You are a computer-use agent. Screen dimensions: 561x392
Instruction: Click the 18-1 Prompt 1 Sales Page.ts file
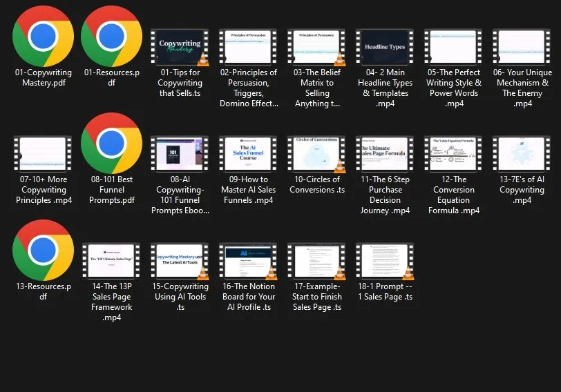(x=385, y=261)
